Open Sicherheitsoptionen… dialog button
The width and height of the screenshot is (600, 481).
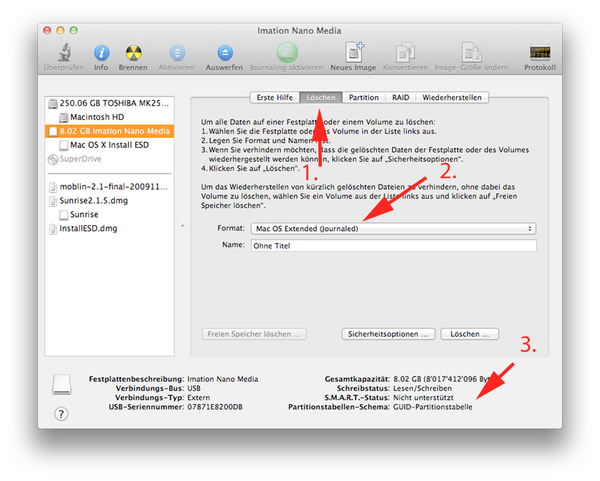click(x=388, y=334)
